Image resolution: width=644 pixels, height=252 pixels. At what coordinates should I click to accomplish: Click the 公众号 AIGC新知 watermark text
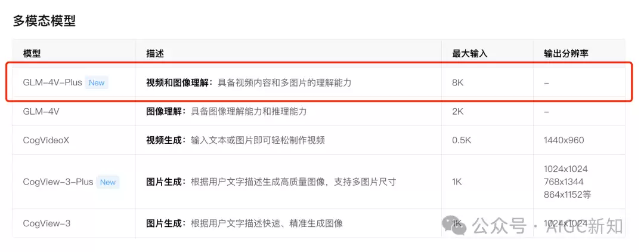(547, 226)
